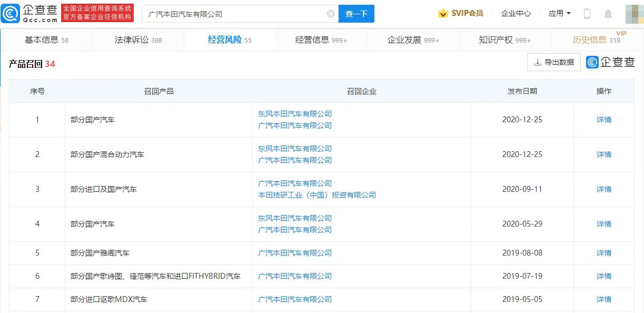The image size is (644, 313).
Task: Click the 发布日期 column header
Action: click(x=522, y=91)
